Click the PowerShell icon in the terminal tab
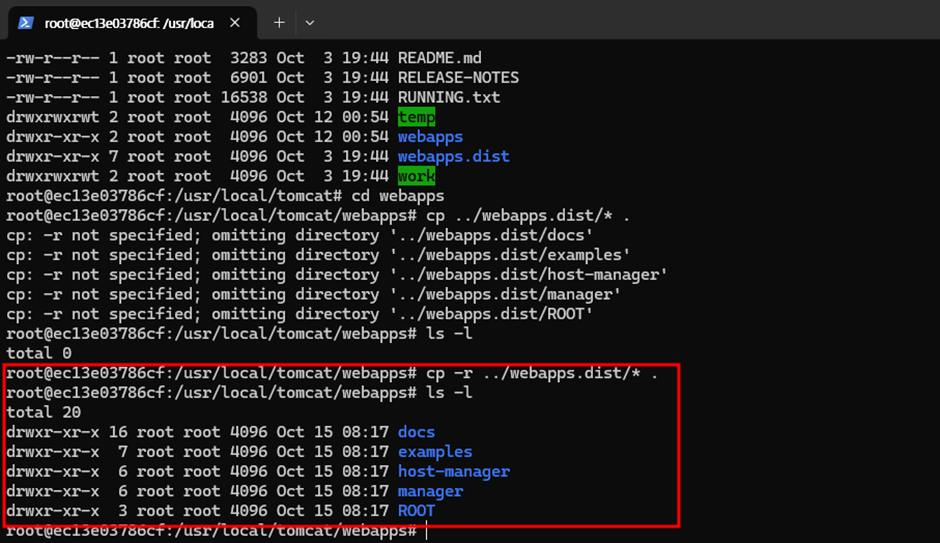 tap(25, 23)
